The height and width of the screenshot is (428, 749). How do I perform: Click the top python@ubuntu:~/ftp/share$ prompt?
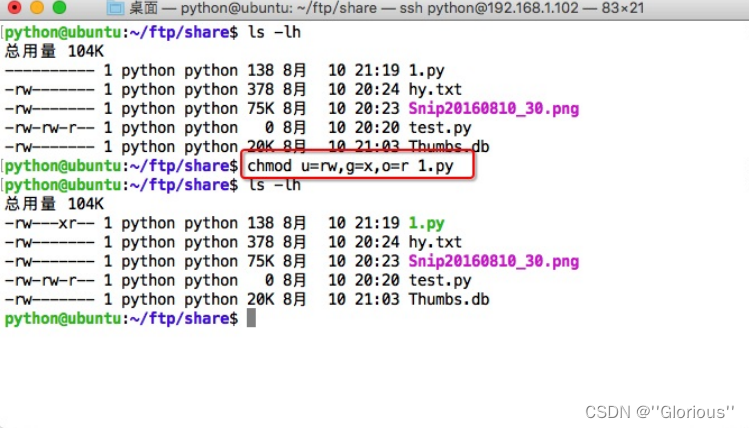pyautogui.click(x=121, y=32)
